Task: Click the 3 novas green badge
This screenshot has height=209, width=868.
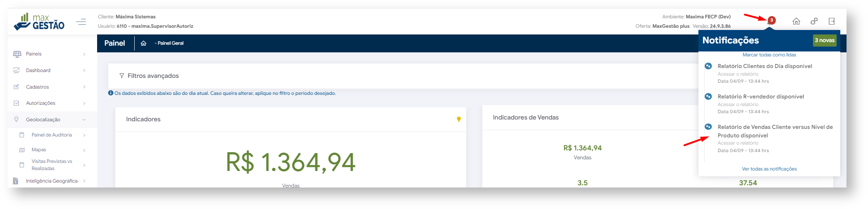Action: [x=825, y=40]
